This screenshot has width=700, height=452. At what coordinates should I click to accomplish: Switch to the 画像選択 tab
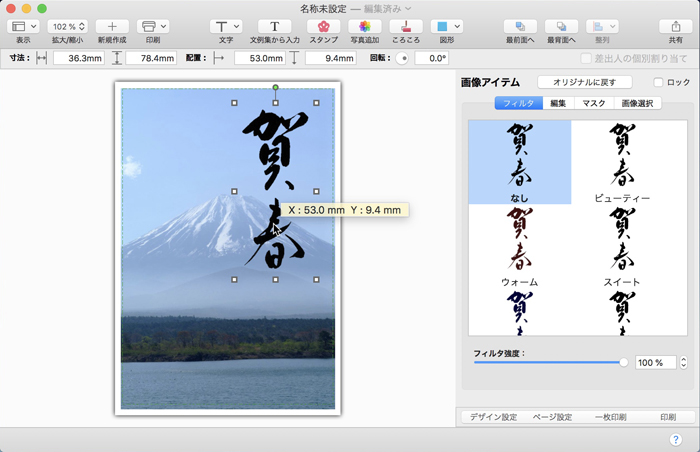(637, 103)
